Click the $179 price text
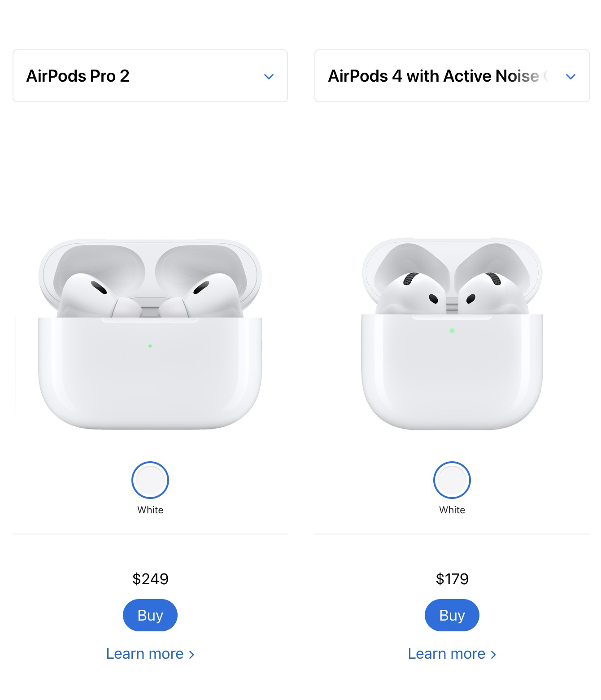 (452, 579)
